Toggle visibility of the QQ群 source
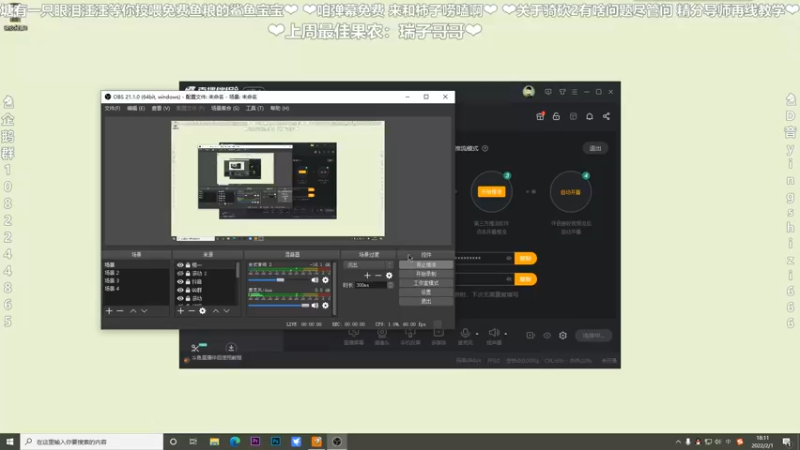 [x=180, y=290]
